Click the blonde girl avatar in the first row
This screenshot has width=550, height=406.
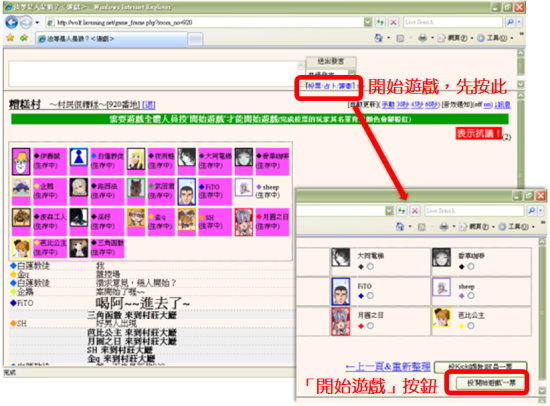coord(136,159)
